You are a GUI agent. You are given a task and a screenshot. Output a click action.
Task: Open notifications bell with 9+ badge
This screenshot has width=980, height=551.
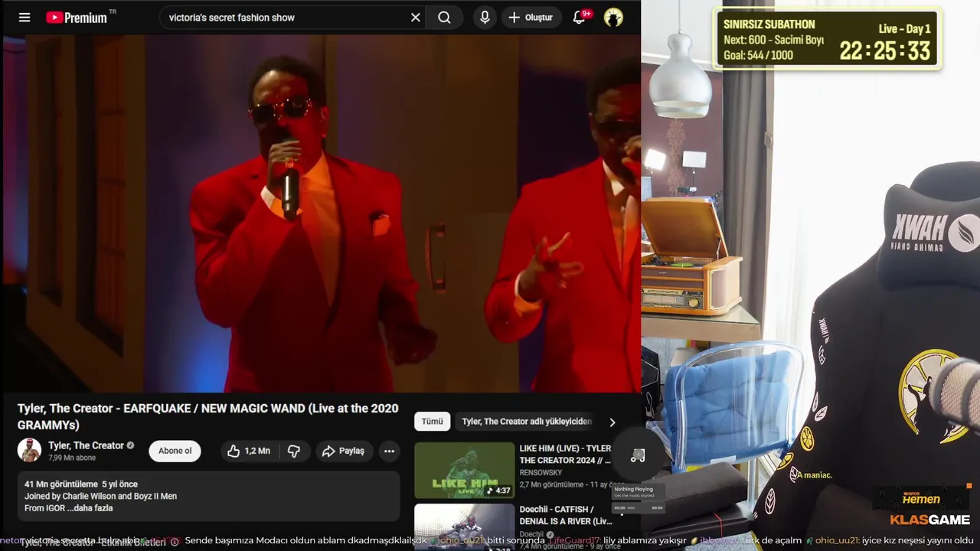[x=580, y=17]
